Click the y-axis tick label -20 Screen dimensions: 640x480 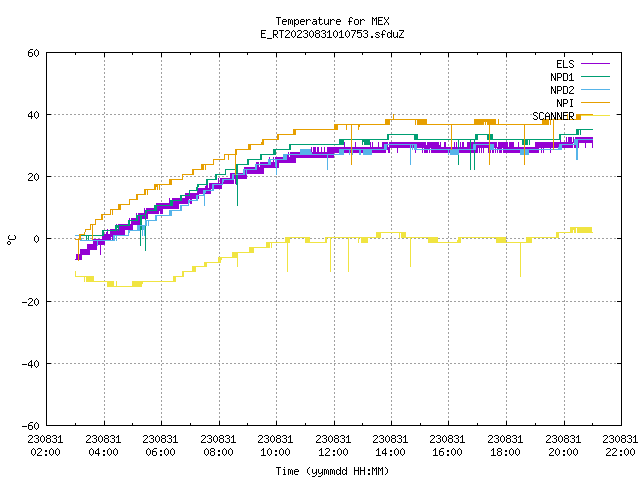click(x=31, y=302)
